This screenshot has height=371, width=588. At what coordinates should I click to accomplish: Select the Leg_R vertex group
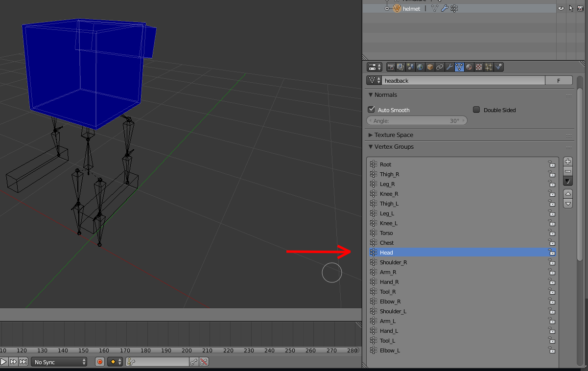[462, 184]
